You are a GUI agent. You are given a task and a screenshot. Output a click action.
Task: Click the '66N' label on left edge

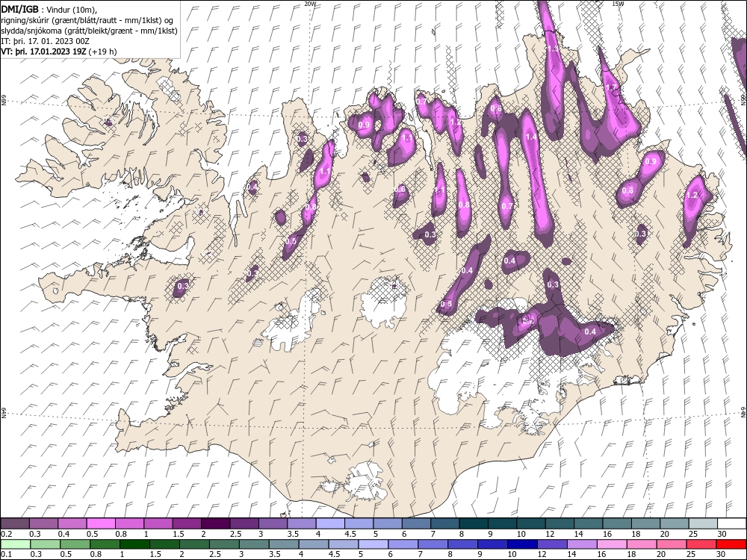pos(3,101)
